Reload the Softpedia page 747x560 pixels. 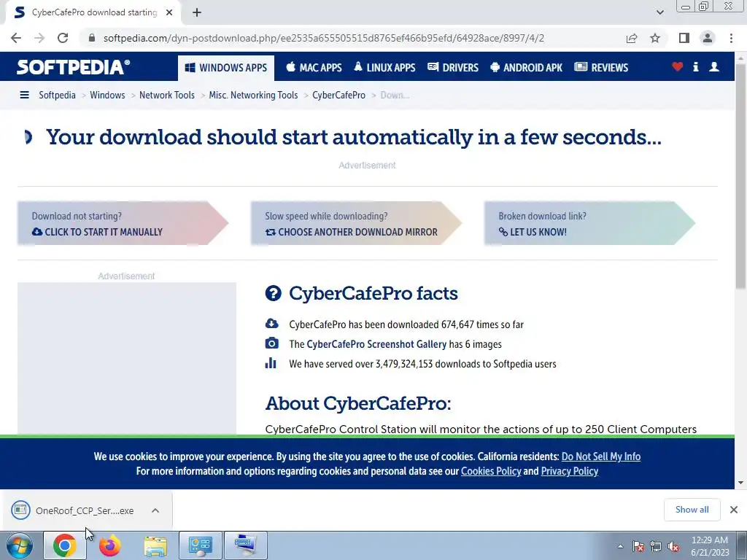click(x=63, y=38)
